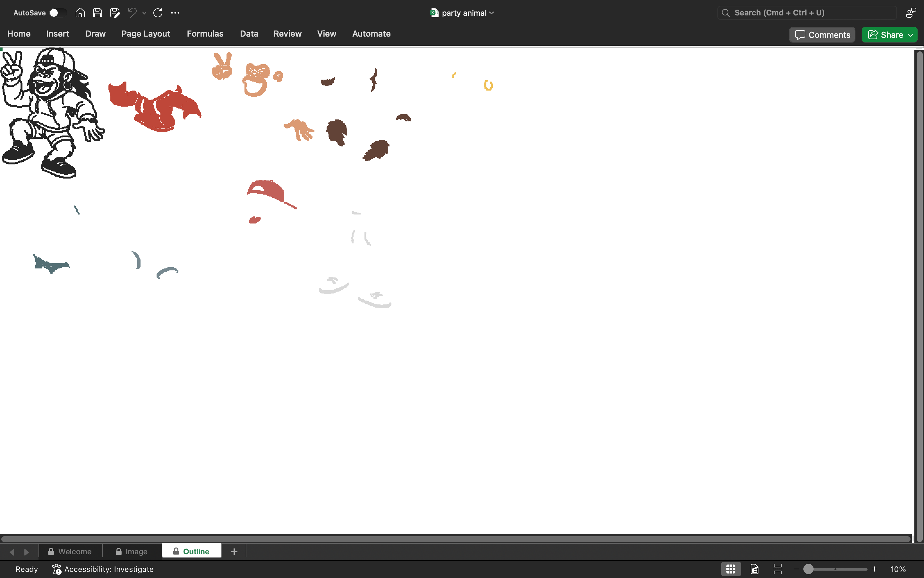
Task: Click the previous sheet navigation arrow
Action: 12,552
